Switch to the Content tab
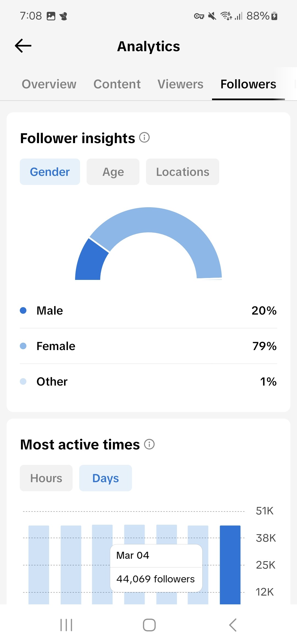Viewport: 297px width, 644px height. pos(117,84)
